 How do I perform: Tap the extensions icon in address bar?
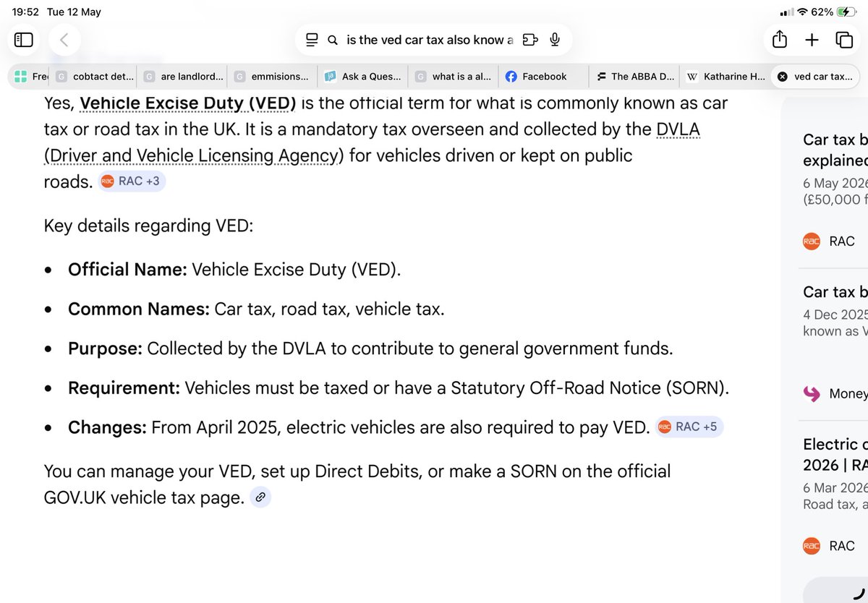click(x=530, y=40)
